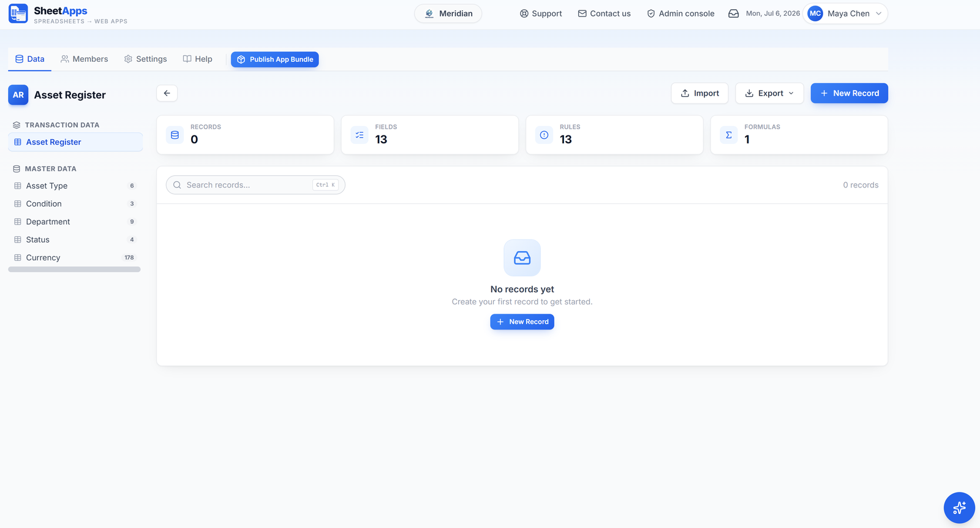The height and width of the screenshot is (528, 980).
Task: Switch to the Data tab
Action: pyautogui.click(x=30, y=59)
